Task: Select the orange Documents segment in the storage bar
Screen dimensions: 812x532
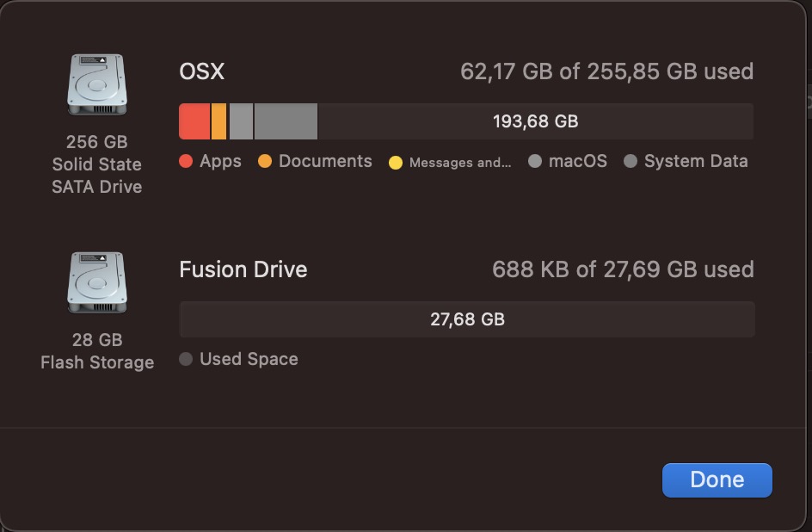Action: 218,121
